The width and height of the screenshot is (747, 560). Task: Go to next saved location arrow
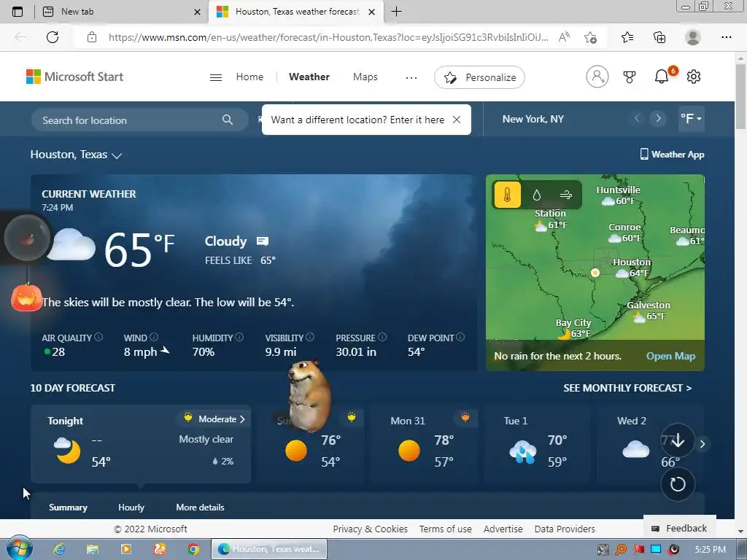[659, 118]
